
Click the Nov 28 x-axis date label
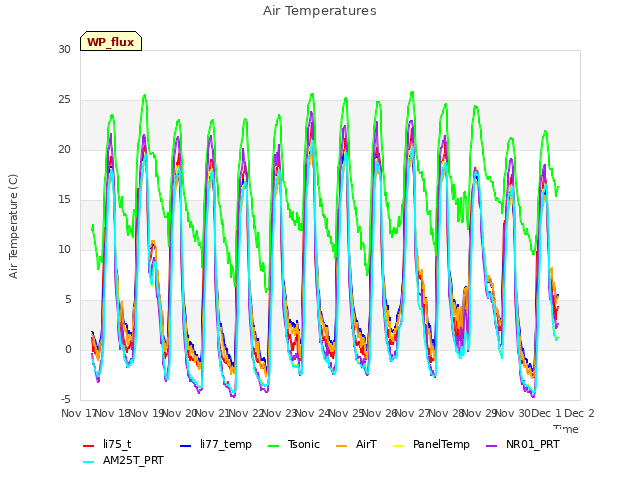click(x=446, y=413)
